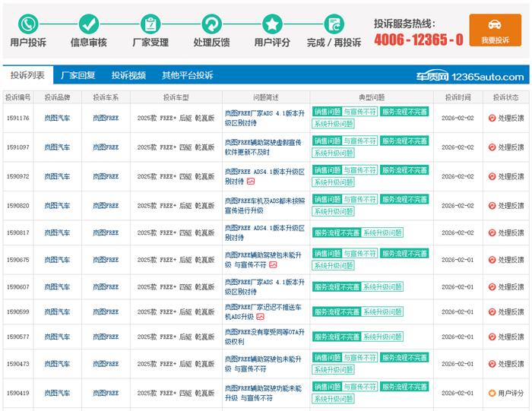Screen dimensions: 532x411
Task: Click the 完成/再投诉 document icon
Action: tap(334, 24)
